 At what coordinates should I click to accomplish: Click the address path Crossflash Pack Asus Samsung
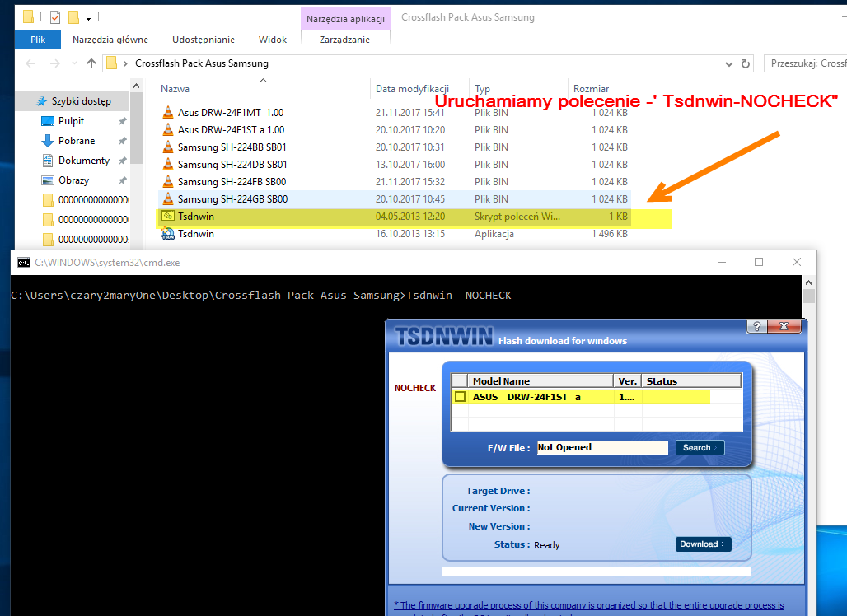(202, 63)
